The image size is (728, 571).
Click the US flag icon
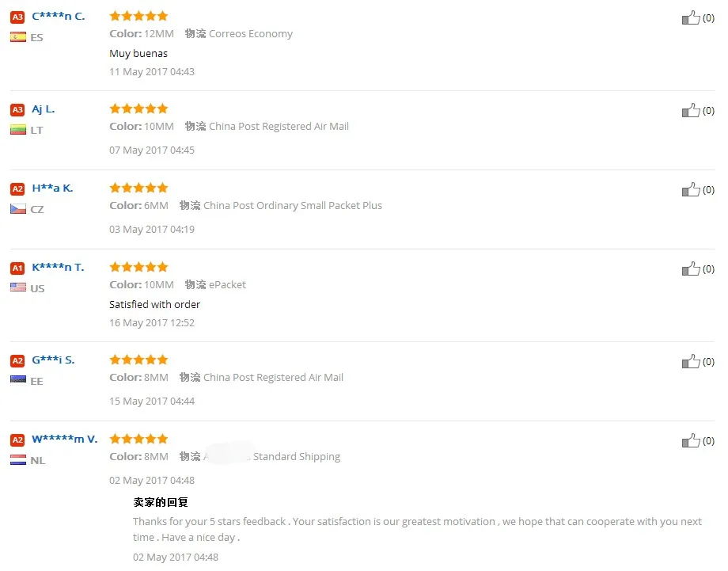click(x=18, y=287)
